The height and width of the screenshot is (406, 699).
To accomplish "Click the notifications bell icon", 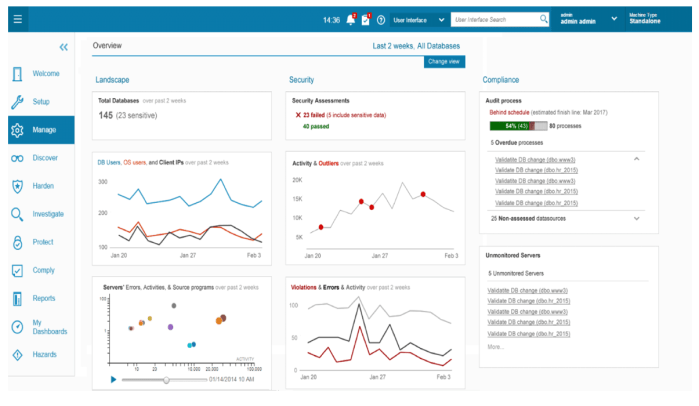I will coord(350,20).
